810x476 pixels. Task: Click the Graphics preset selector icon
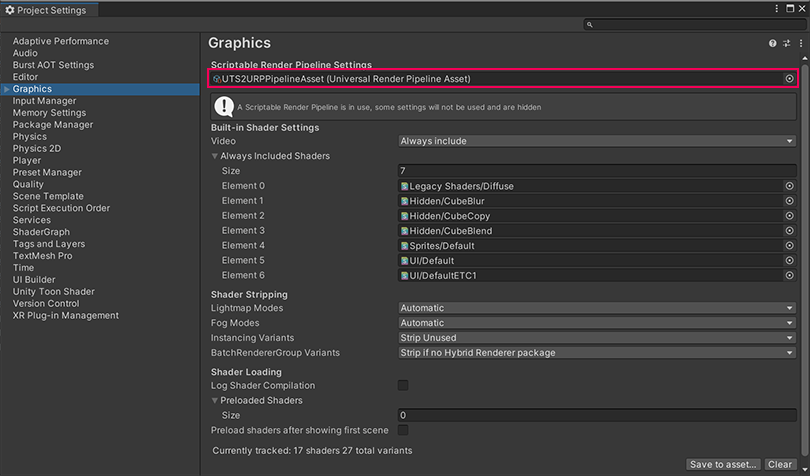[x=787, y=44]
